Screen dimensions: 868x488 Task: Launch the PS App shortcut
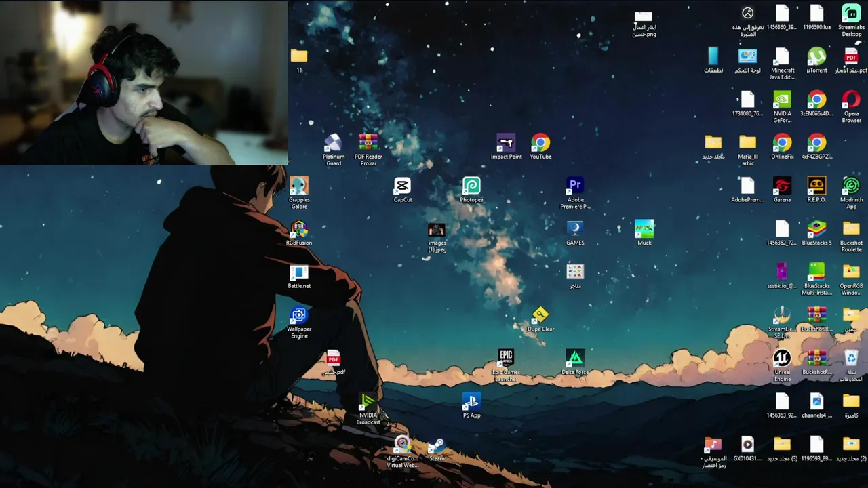[471, 406]
